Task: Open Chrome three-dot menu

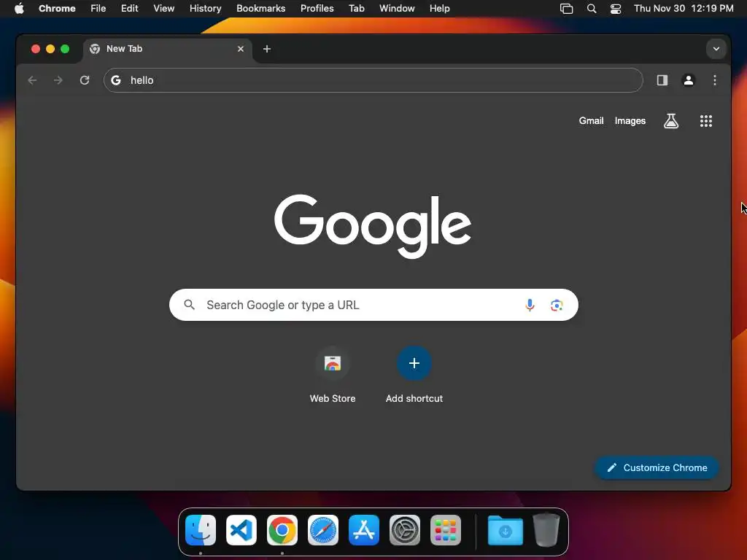Action: 715,80
